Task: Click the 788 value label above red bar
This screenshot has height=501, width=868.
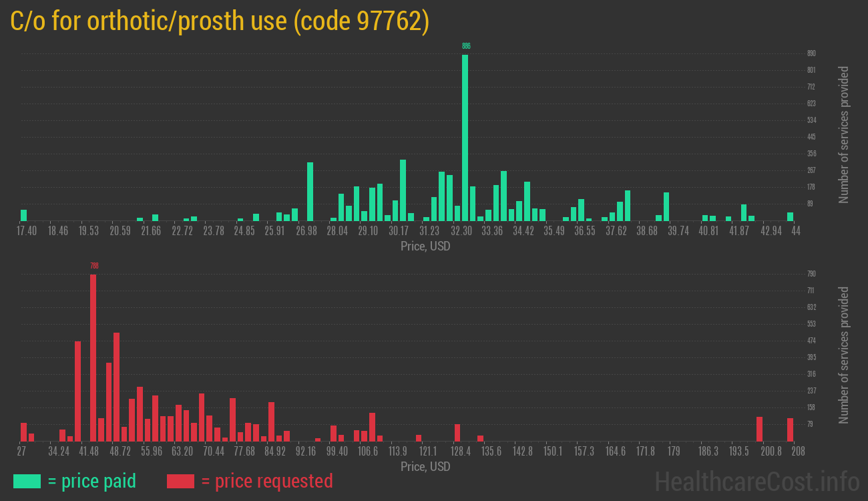Action: click(x=94, y=266)
